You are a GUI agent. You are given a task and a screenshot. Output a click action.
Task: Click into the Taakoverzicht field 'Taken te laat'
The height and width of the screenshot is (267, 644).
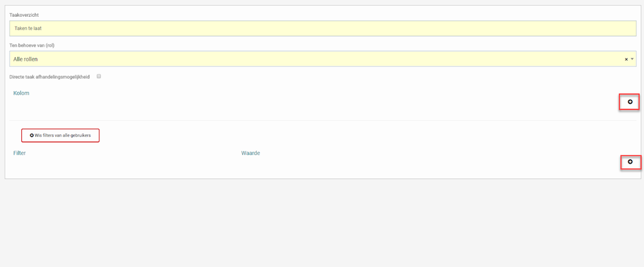pyautogui.click(x=323, y=28)
